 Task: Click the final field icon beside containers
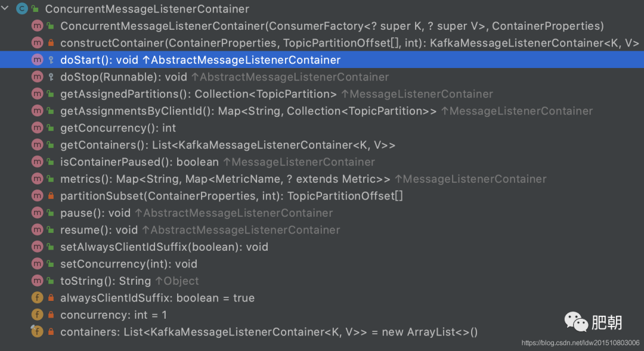(x=37, y=331)
